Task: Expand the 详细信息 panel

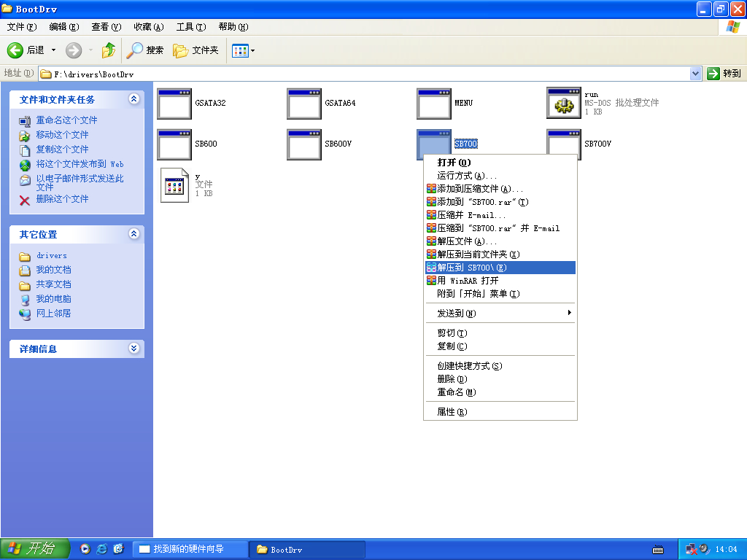Action: [x=133, y=349]
